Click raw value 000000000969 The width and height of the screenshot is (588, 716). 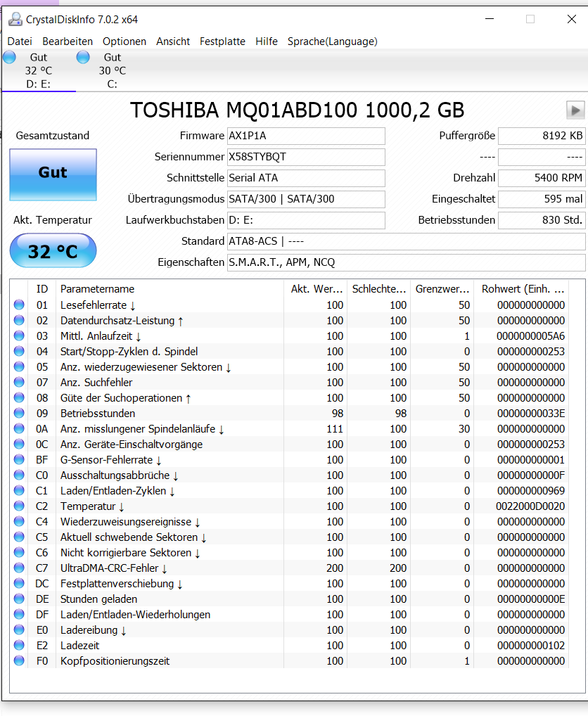(x=530, y=490)
